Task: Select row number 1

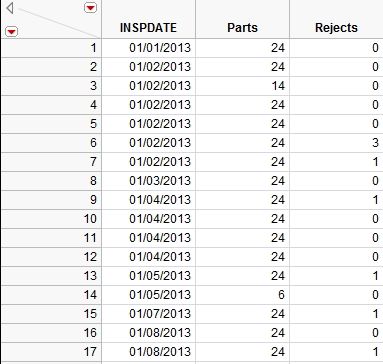Action: pyautogui.click(x=51, y=48)
